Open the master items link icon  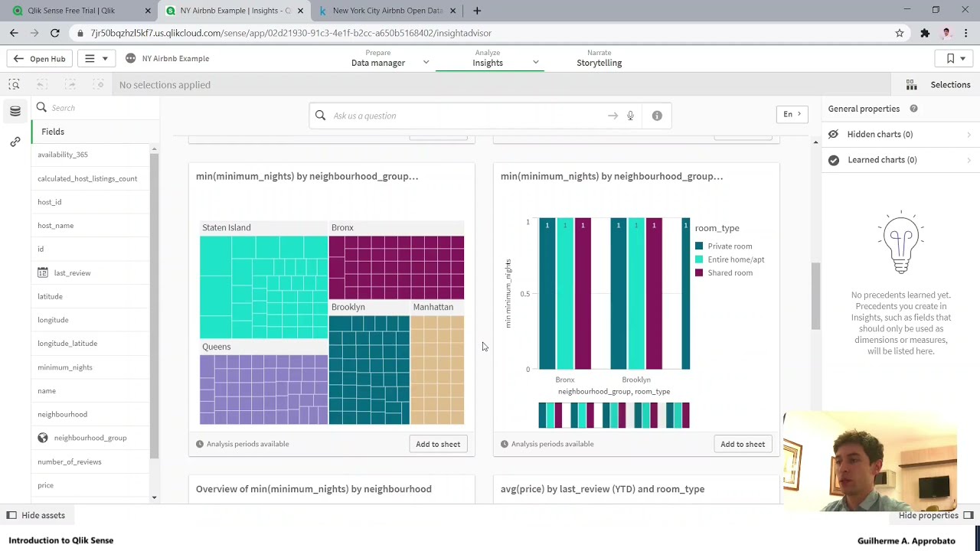[x=15, y=142]
